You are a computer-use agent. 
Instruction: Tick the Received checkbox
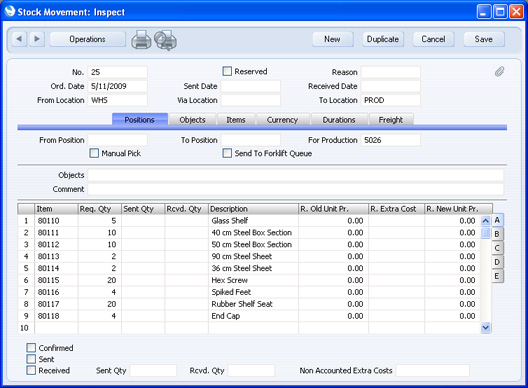(x=31, y=370)
